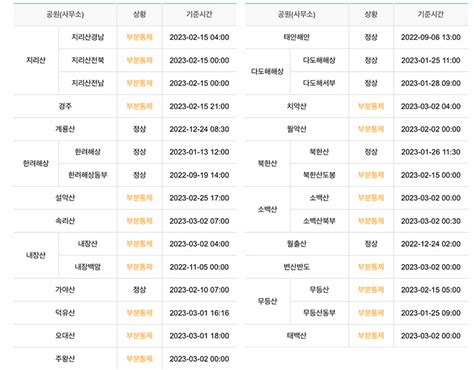Select the 지리산전북 office row
This screenshot has width=474, height=370.
[147, 60]
